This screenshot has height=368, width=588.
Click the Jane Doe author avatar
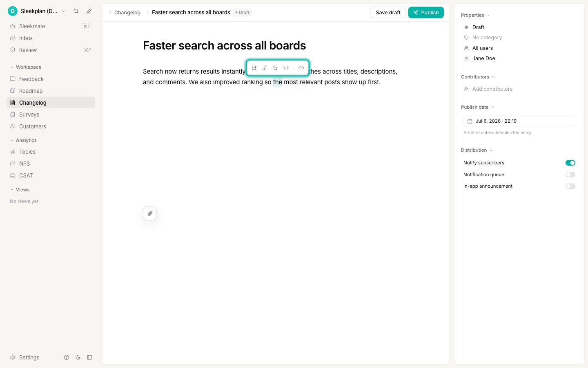(x=466, y=58)
